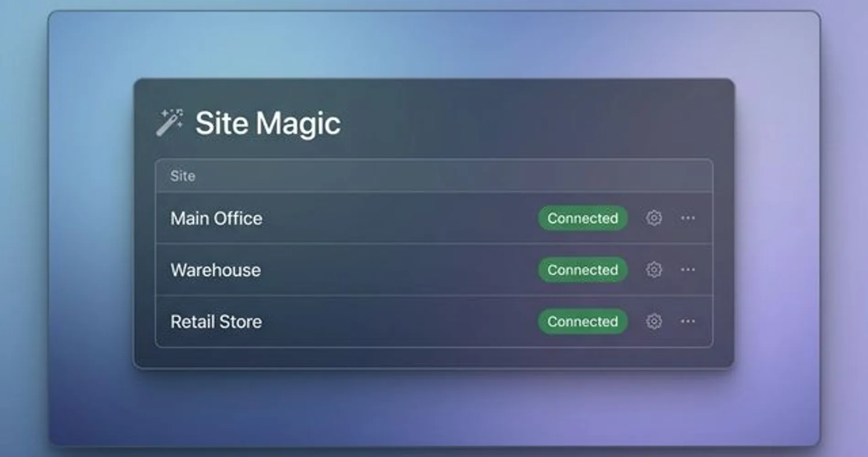Click the Site Magic wand icon

[169, 122]
